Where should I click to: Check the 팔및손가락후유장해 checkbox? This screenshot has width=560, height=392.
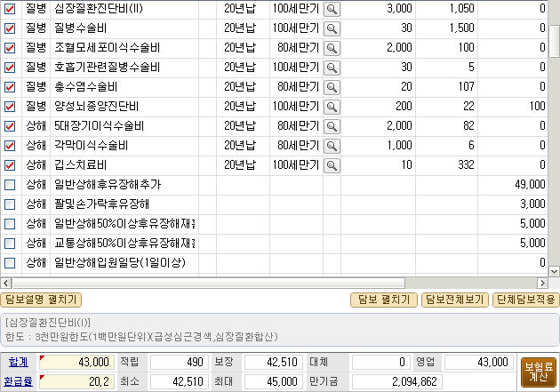(x=10, y=204)
